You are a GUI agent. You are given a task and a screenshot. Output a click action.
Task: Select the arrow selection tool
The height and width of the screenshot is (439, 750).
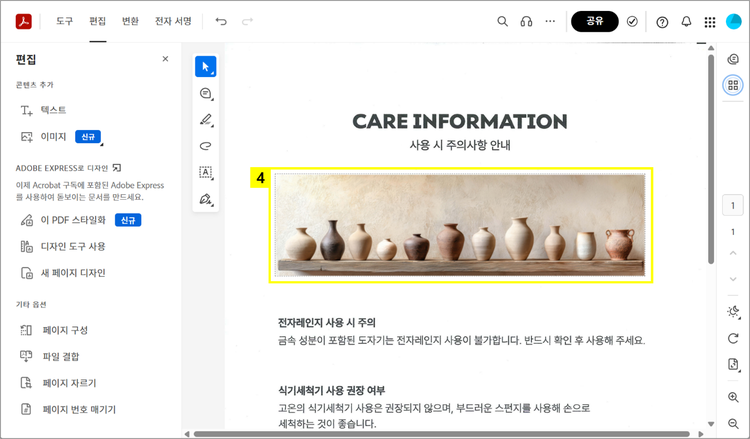click(x=206, y=66)
